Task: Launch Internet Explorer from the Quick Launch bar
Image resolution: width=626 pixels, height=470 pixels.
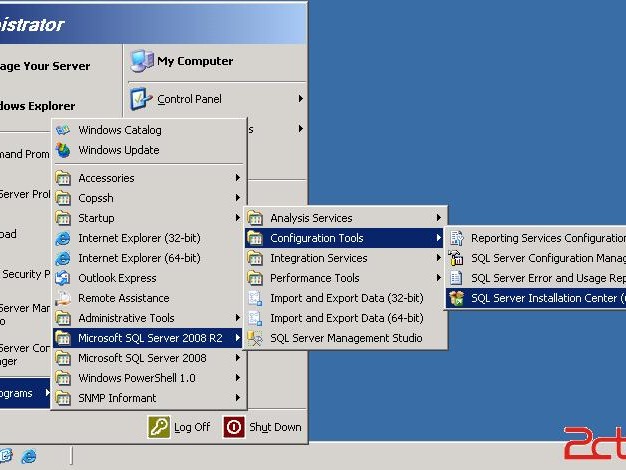Action: click(x=29, y=456)
